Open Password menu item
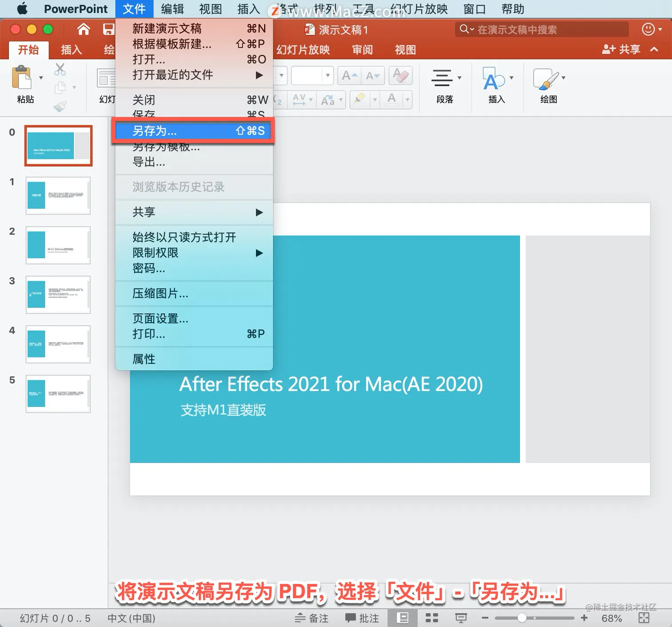 coord(194,268)
